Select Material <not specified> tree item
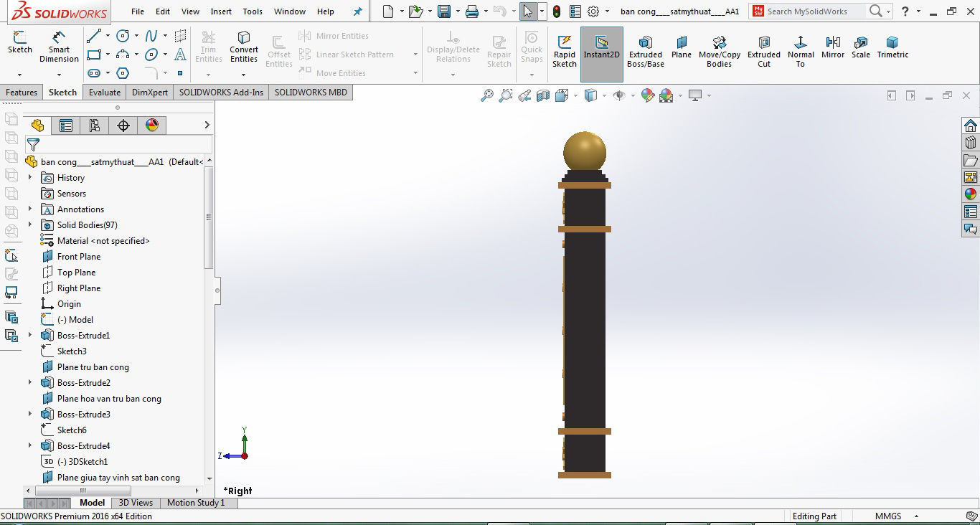This screenshot has height=525, width=980. [x=95, y=241]
